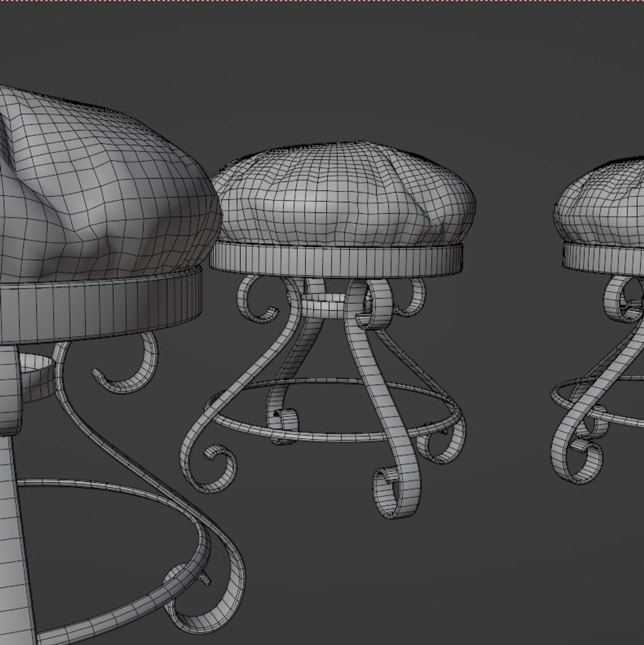Select the right stool's seat band
Image resolution: width=644 pixels, height=645 pixels.
pyautogui.click(x=603, y=259)
